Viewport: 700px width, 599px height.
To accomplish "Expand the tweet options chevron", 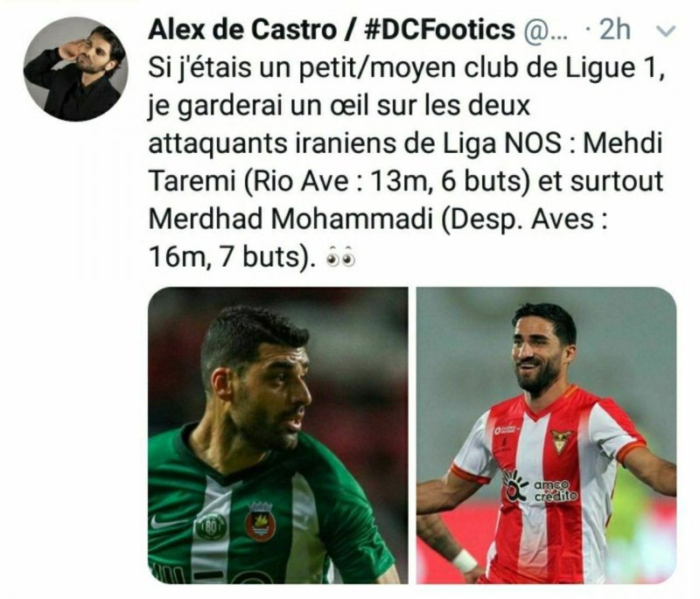I will point(666,31).
